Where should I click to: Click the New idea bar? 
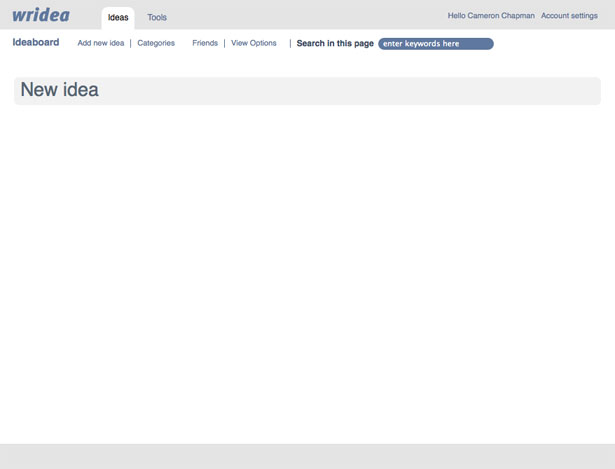(x=308, y=91)
